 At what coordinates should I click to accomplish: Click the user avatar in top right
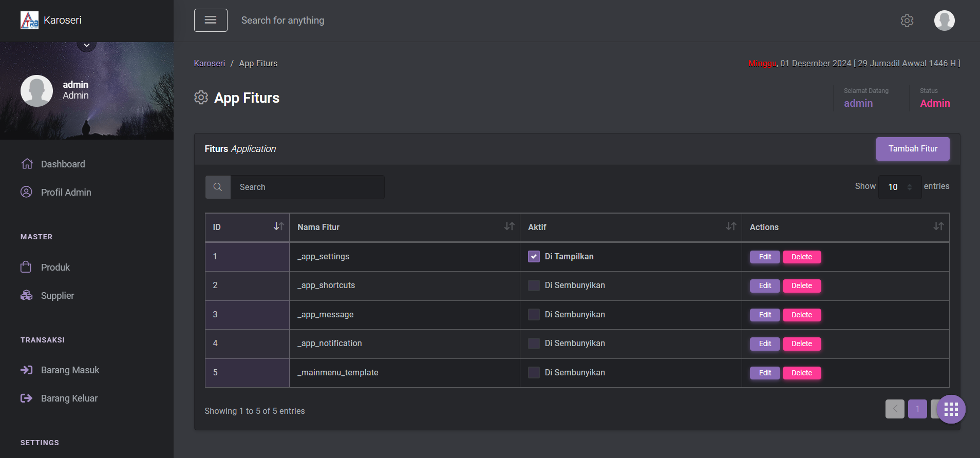tap(944, 21)
